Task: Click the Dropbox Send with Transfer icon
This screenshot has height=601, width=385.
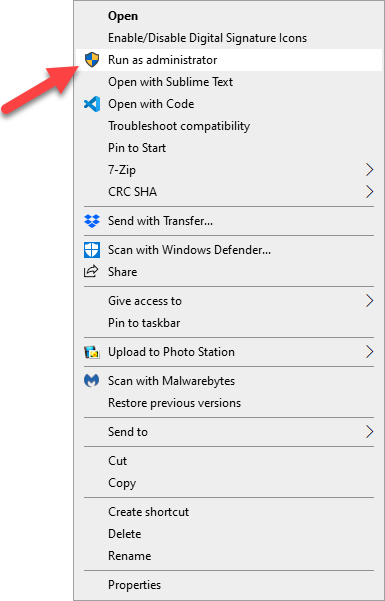Action: coord(92,221)
